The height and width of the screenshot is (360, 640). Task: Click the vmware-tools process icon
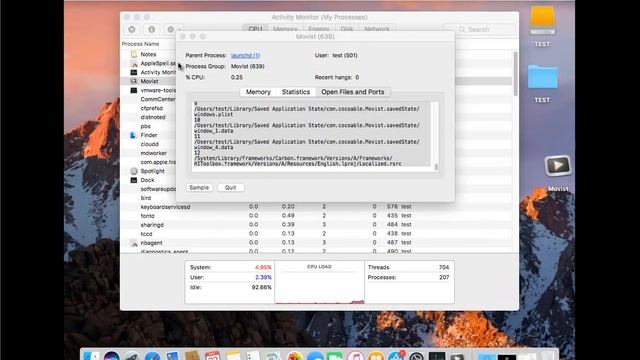click(134, 90)
